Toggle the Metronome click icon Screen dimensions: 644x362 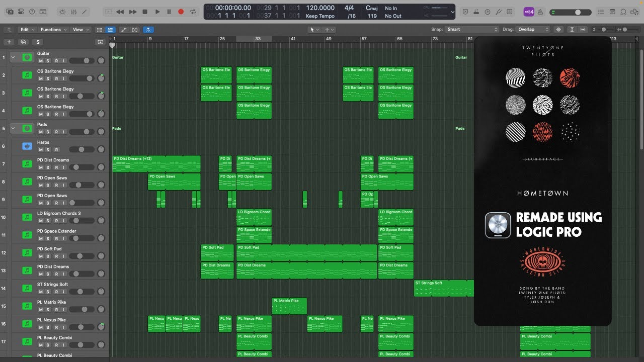pyautogui.click(x=540, y=12)
